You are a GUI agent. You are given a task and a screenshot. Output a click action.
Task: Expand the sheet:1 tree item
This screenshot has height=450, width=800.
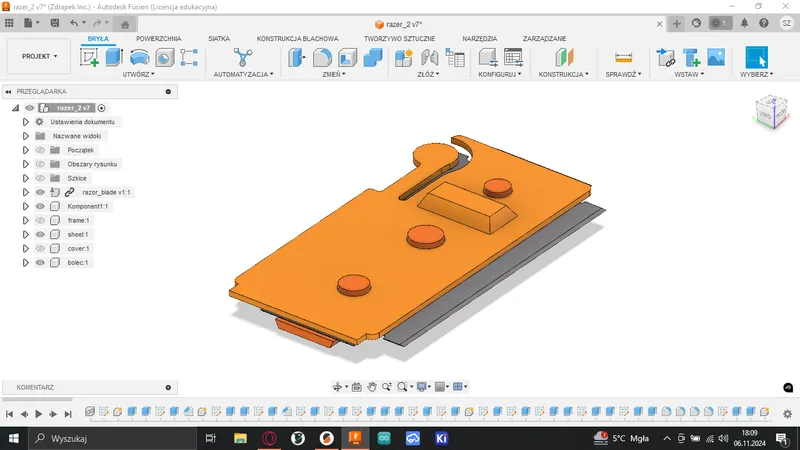26,235
